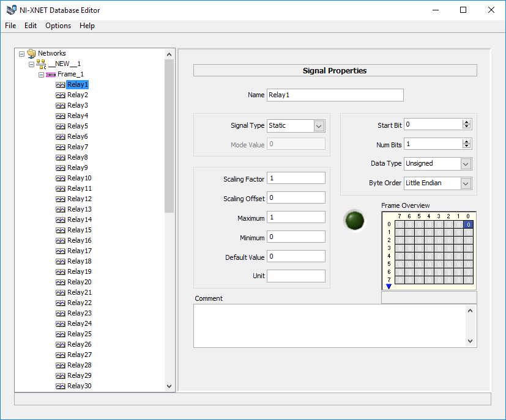Viewport: 506px width, 420px height.
Task: Open the Byte Order dropdown
Action: pyautogui.click(x=466, y=184)
